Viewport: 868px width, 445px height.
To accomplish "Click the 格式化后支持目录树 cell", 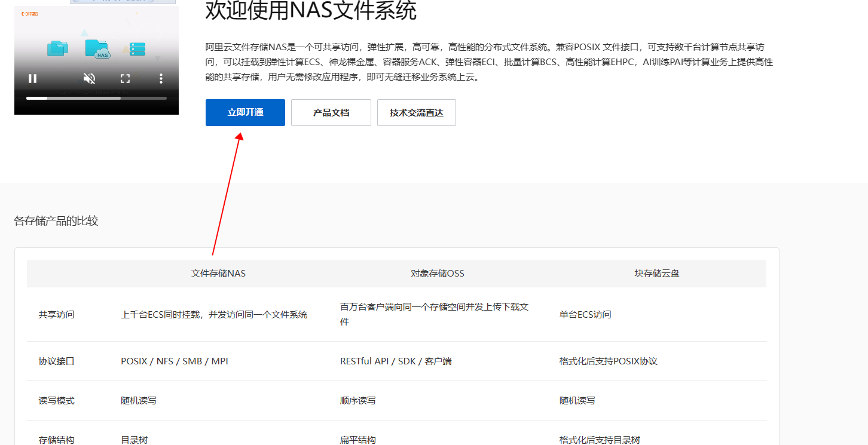I will tap(600, 440).
